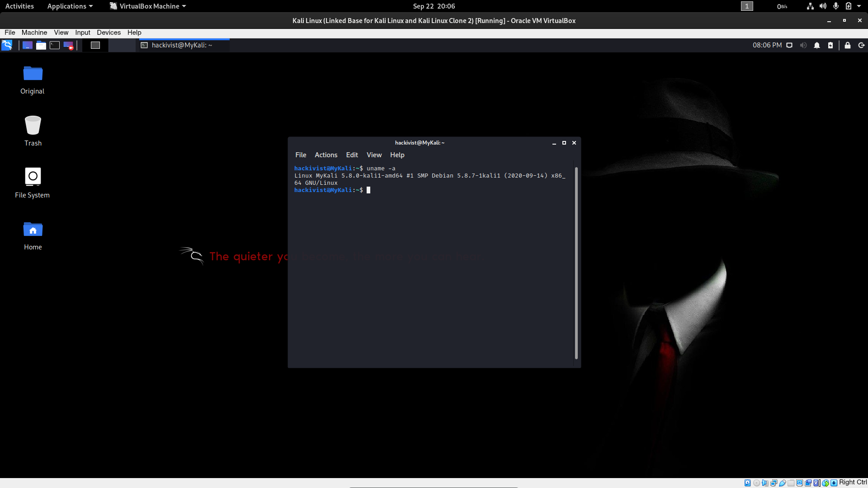This screenshot has width=868, height=488.
Task: Click the screen recorder panel launcher
Action: 68,45
